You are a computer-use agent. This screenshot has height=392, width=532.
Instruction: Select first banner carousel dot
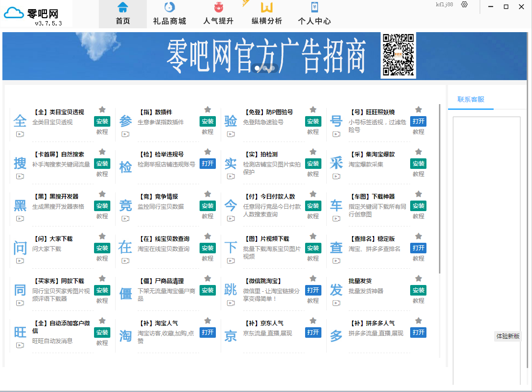(x=258, y=68)
